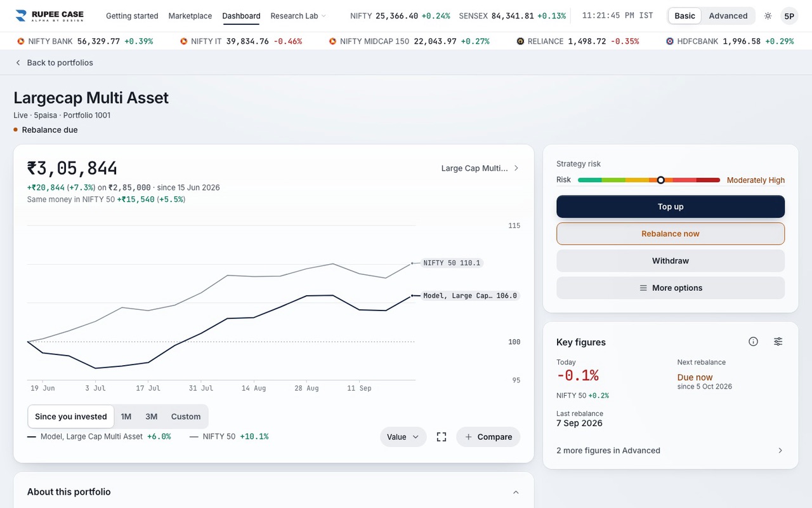Open the Dashboard tab
Viewport: 812px width, 508px height.
pos(241,16)
